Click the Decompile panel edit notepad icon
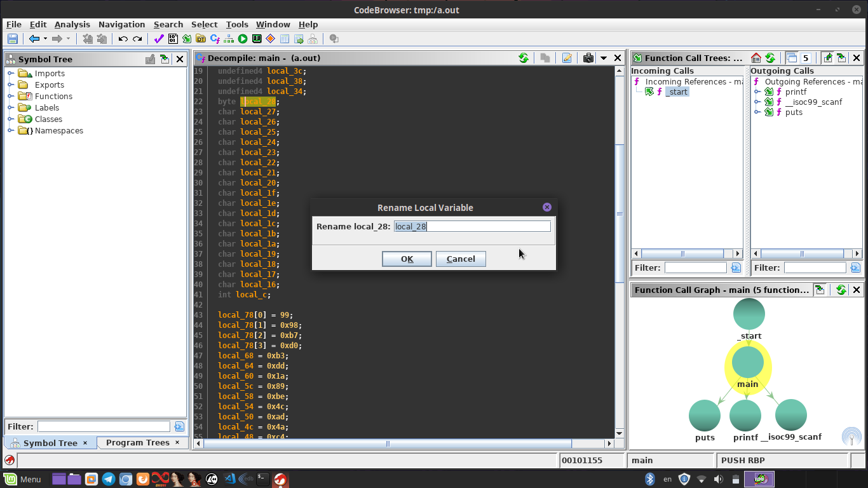The image size is (868, 488). tap(567, 58)
